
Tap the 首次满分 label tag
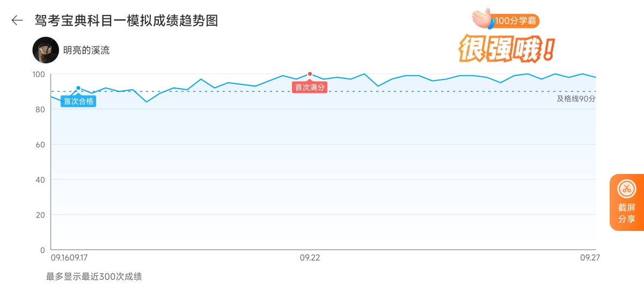point(310,87)
